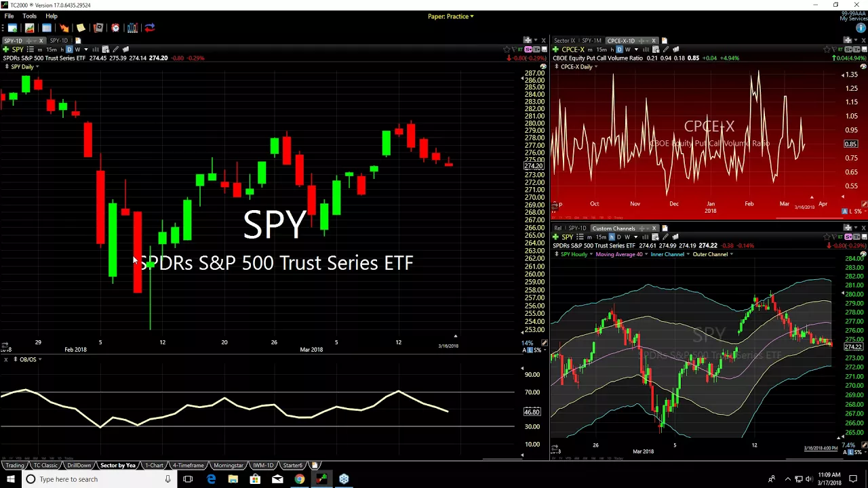Image resolution: width=868 pixels, height=488 pixels.
Task: Switch to IWM-1D layout tab
Action: 263,466
